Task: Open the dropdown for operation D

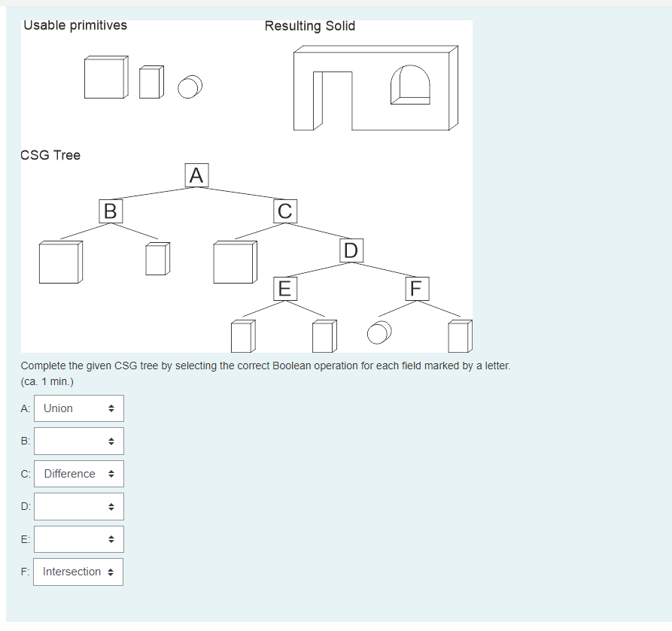Action: [78, 506]
